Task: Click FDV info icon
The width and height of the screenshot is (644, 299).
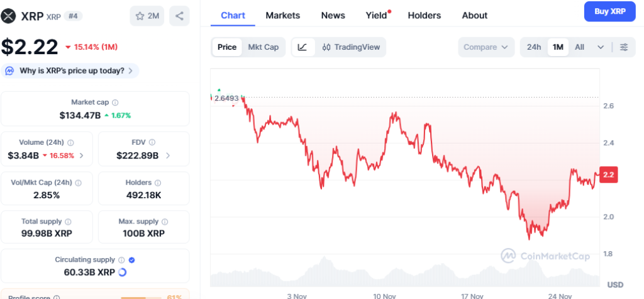Action: [152, 142]
